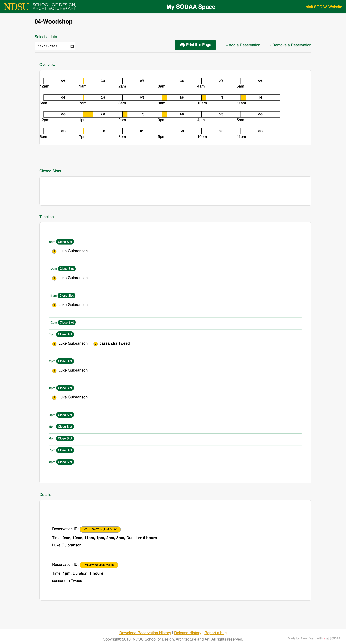Open the date picker calendar icon

72,46
